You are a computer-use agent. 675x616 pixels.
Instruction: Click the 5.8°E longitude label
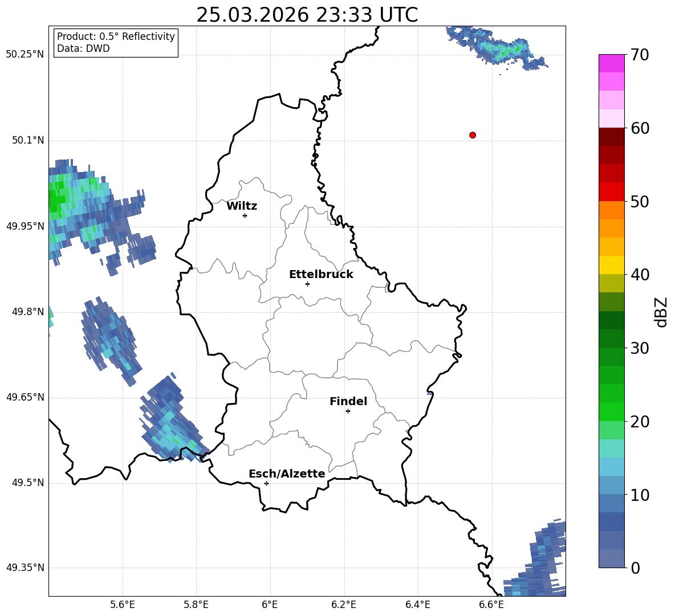point(196,605)
